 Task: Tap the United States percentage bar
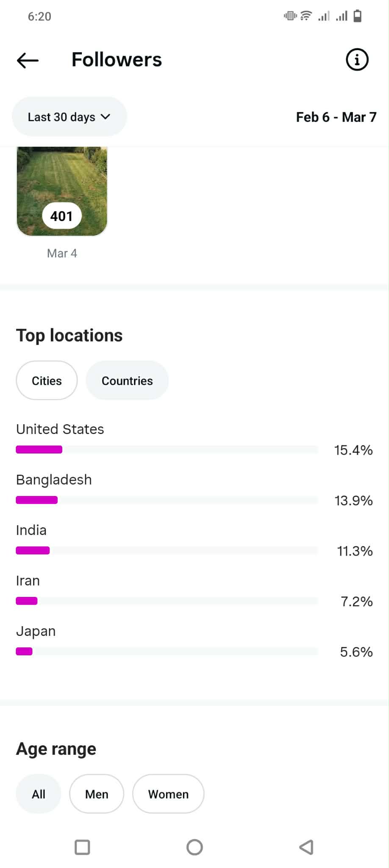[x=167, y=450]
